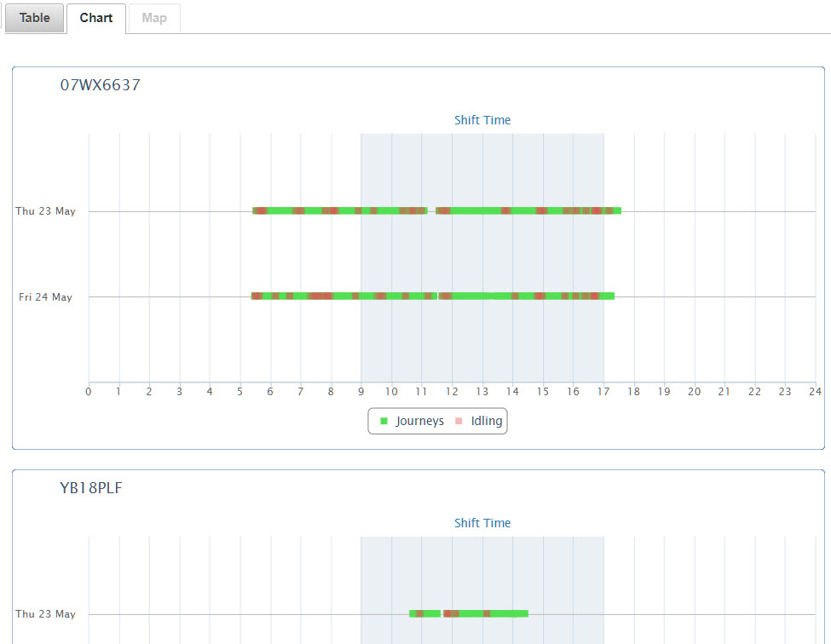Click YB18PLF Thu 23 May first journey segment
This screenshot has height=644, width=831.
point(425,614)
